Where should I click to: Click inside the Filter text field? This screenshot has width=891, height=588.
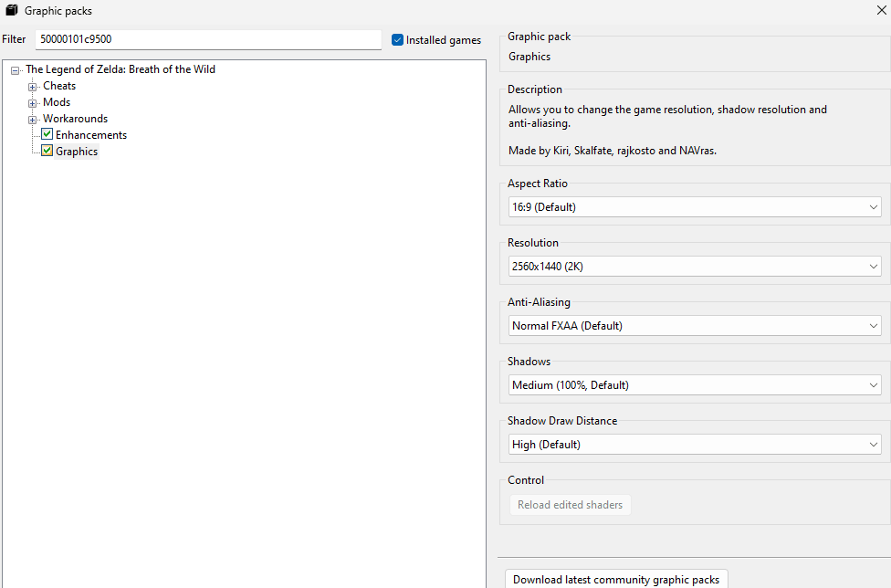click(x=207, y=39)
